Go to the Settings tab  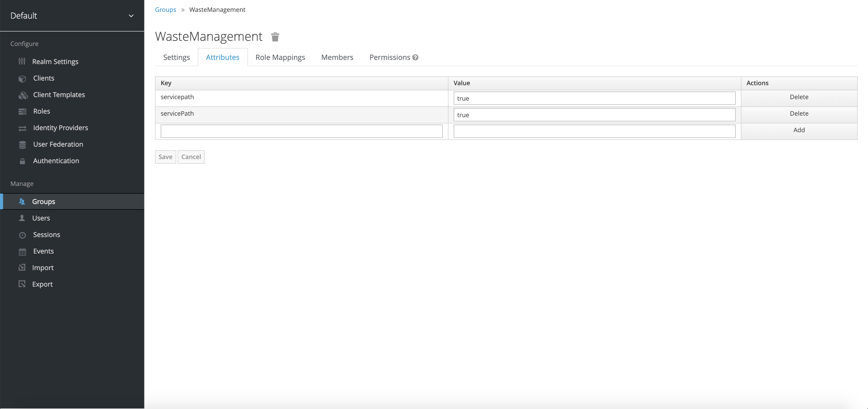176,57
